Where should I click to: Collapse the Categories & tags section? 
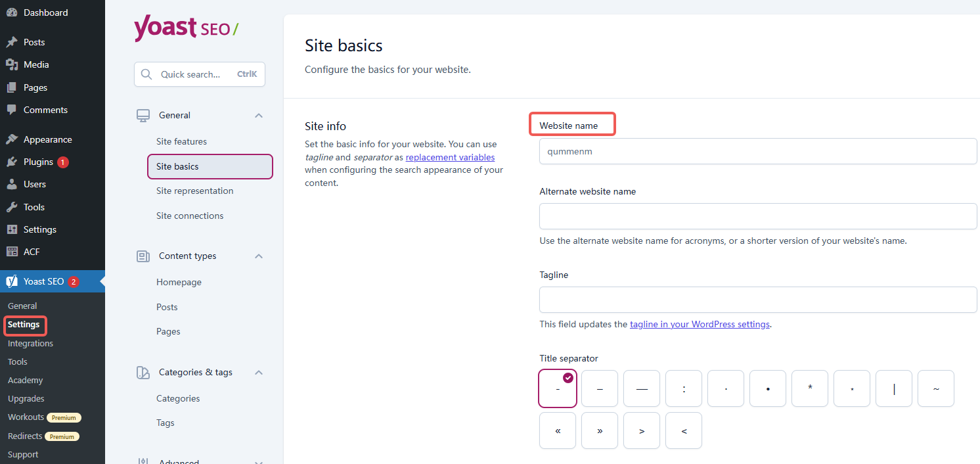259,372
